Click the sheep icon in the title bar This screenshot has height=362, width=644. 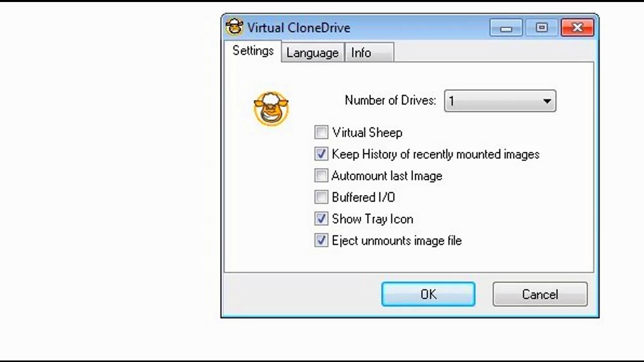(x=234, y=27)
